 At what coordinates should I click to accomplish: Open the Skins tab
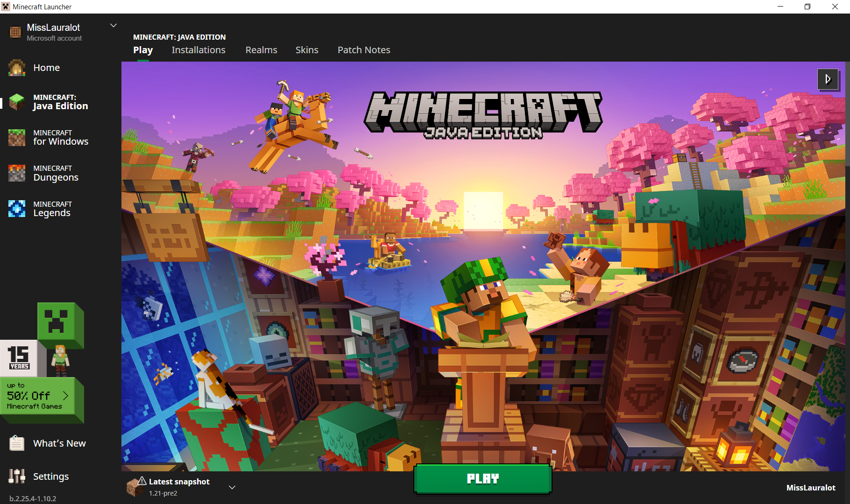307,50
